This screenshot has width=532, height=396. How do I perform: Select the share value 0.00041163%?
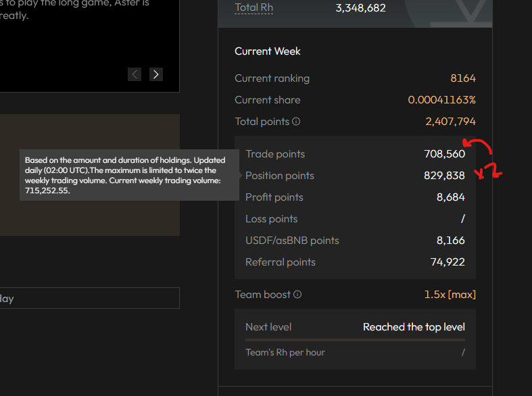441,100
